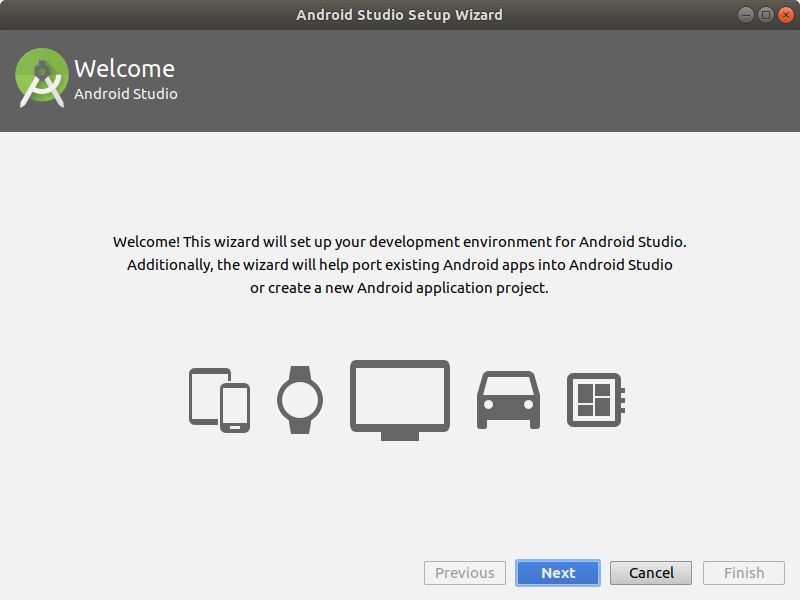Click the Android Studio logo icon
Screen dimensions: 800x600
(42, 78)
